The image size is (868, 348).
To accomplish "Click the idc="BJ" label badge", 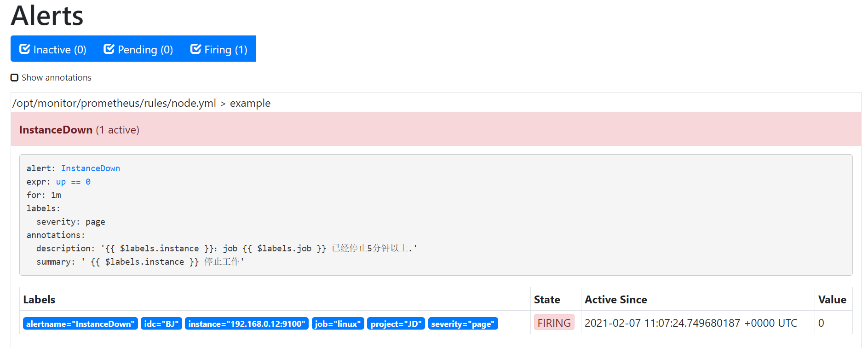I will click(x=161, y=324).
